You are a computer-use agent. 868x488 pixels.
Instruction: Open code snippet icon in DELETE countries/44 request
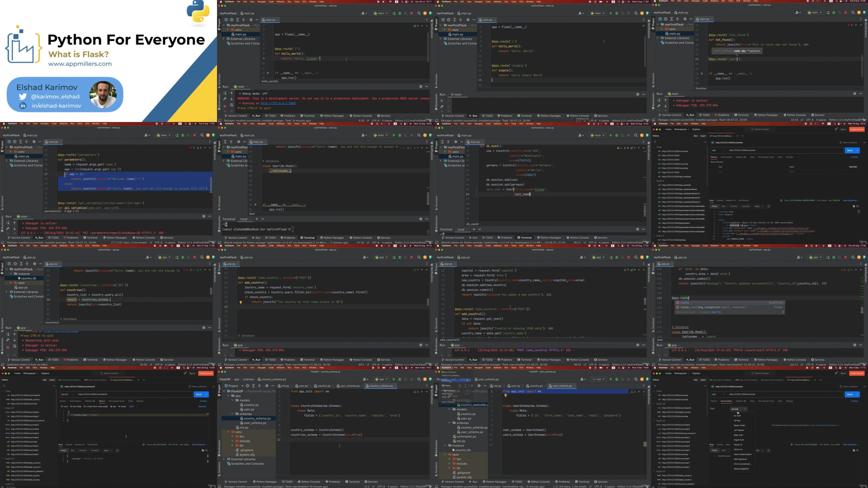(x=214, y=386)
